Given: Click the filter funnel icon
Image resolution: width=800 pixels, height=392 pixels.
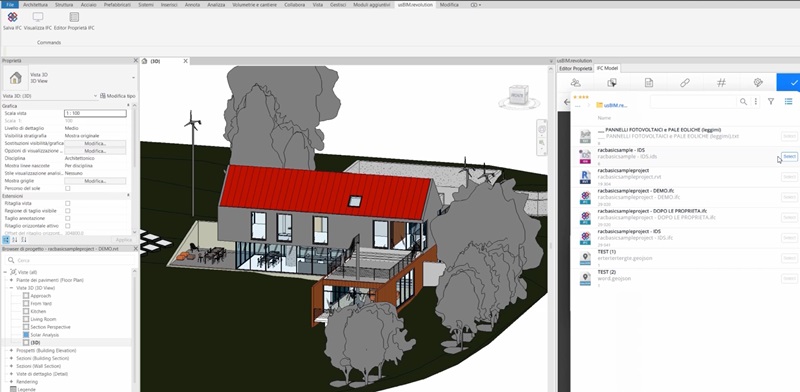Looking at the screenshot, I should 771,102.
